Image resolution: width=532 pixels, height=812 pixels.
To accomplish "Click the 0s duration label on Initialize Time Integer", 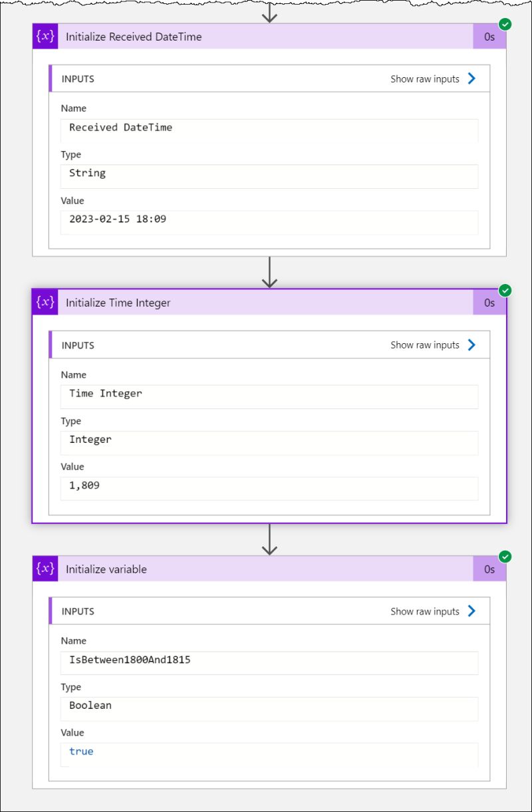I will tap(489, 303).
